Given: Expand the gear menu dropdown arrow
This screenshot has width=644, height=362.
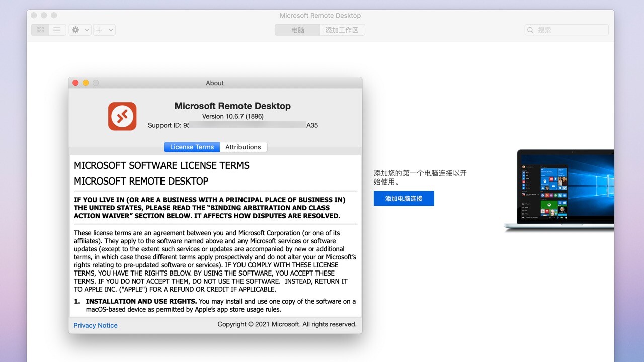Looking at the screenshot, I should point(87,30).
